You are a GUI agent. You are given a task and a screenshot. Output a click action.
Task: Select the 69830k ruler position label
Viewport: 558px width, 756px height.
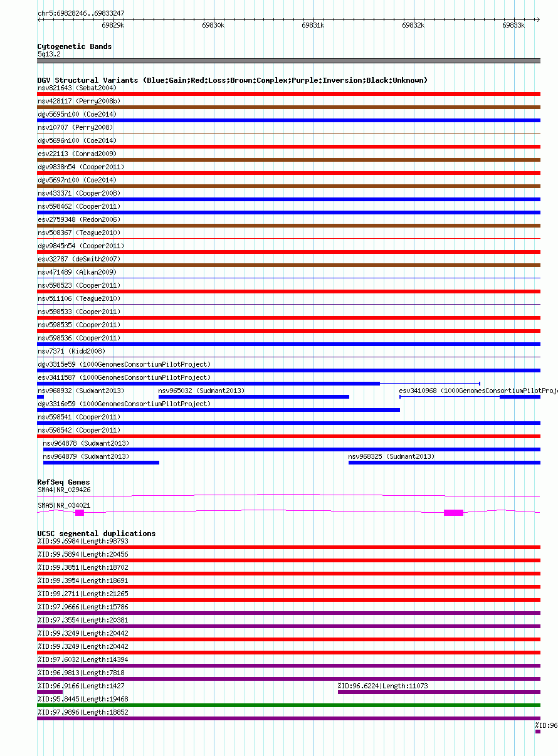click(x=213, y=26)
